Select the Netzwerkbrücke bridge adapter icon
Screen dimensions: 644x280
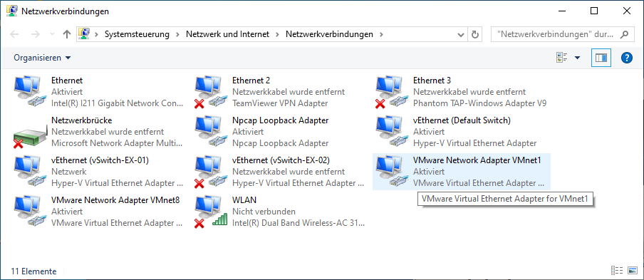coord(30,132)
